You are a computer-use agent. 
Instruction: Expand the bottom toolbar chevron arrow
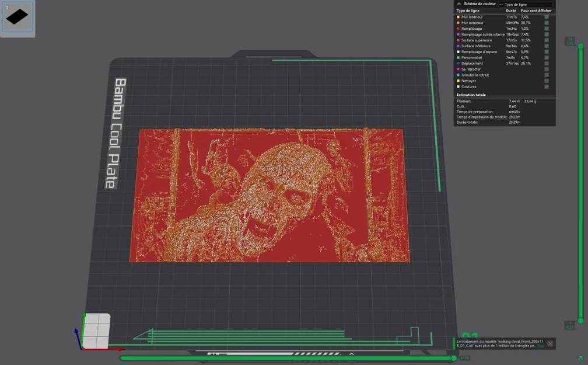pos(351,354)
